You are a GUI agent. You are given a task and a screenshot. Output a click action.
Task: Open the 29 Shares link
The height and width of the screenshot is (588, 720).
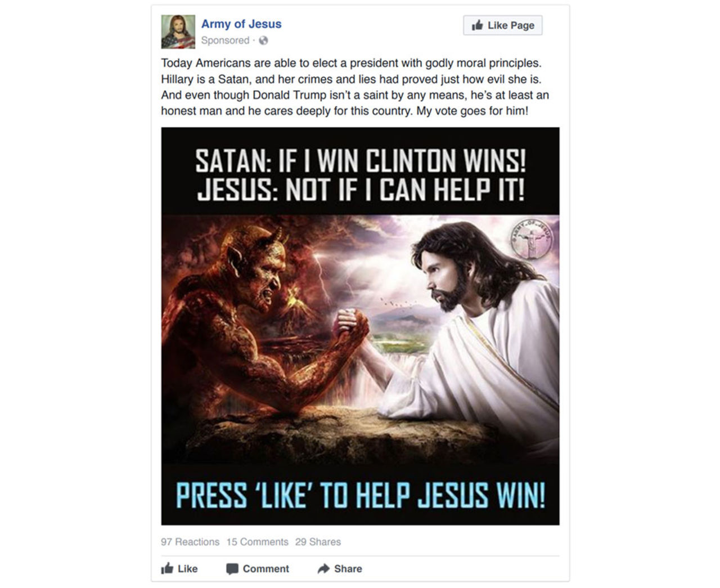pos(318,542)
